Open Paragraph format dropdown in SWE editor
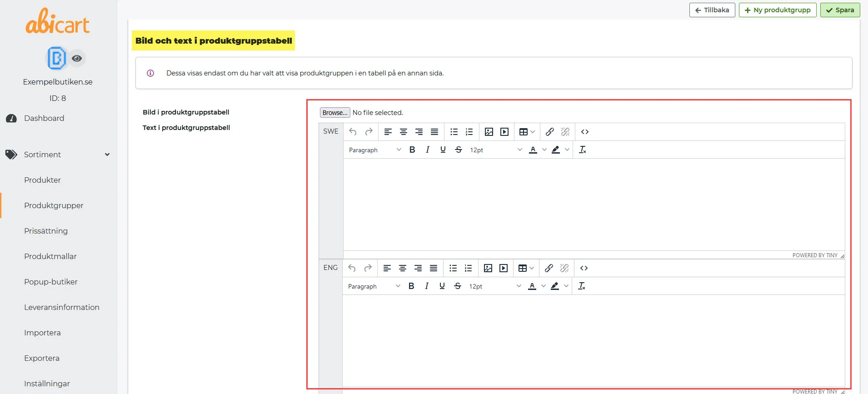Image resolution: width=868 pixels, height=394 pixels. point(375,150)
